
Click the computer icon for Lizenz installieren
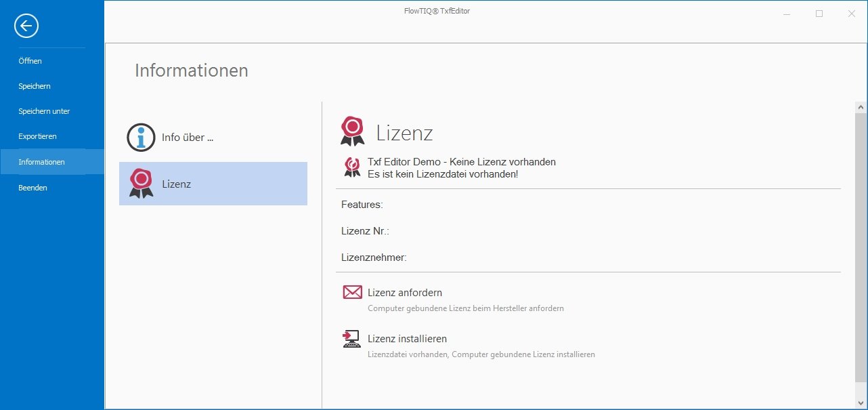coord(351,339)
